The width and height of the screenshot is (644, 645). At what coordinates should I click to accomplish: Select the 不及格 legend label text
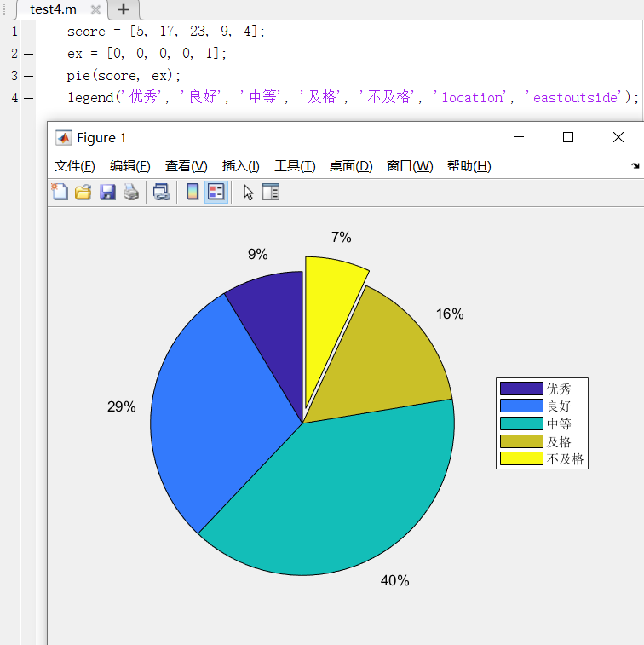point(565,458)
